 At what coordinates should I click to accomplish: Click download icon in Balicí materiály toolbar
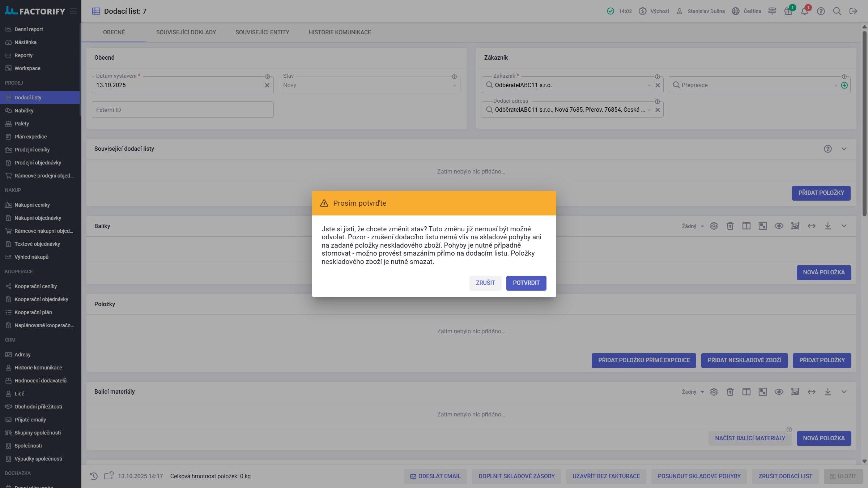[x=827, y=391]
